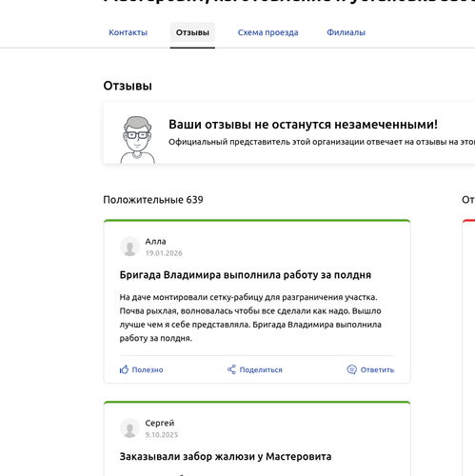Open review titled Бригада Владимира выполнила работу за полдня
Image resolution: width=475 pixels, height=476 pixels.
[246, 275]
